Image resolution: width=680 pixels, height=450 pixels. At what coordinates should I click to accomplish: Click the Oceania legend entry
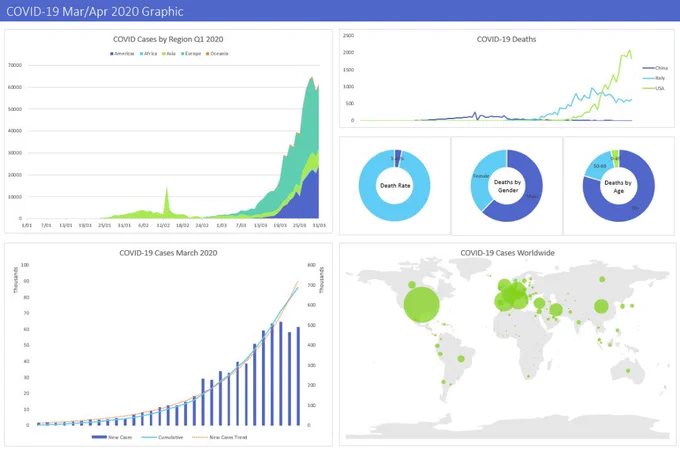tap(217, 54)
